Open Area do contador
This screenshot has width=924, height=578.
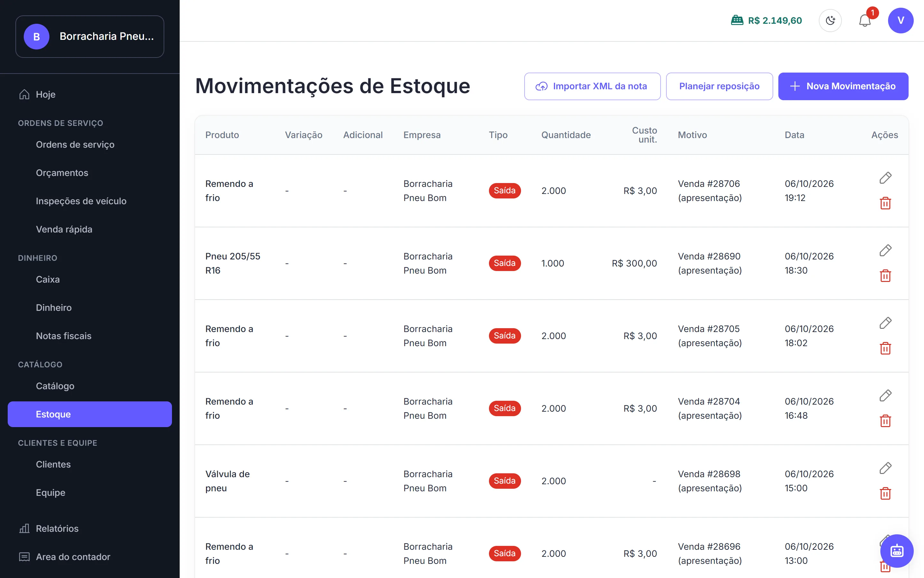pos(90,557)
